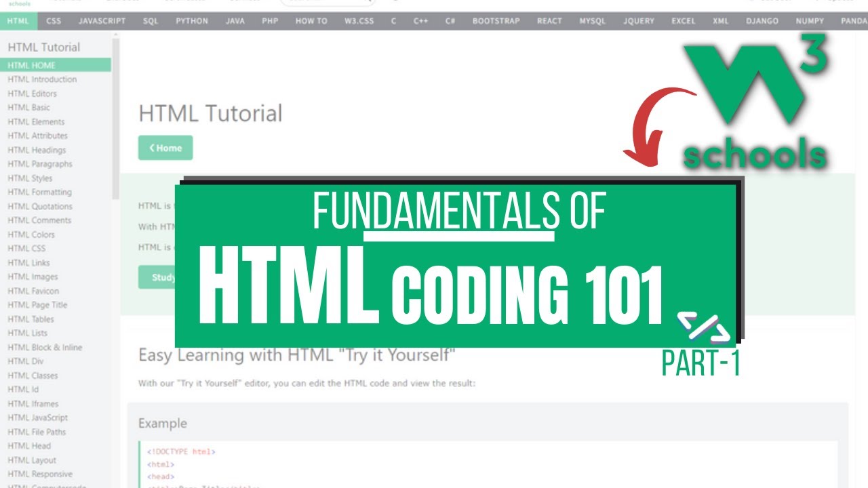Open the JAVASCRIPT tutorial tab

(102, 21)
